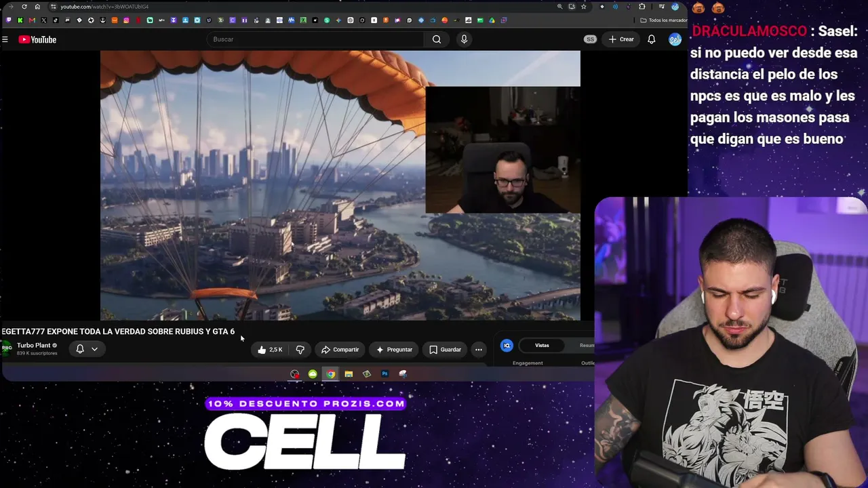Save the video with Guardar
868x488 pixels.
click(445, 350)
